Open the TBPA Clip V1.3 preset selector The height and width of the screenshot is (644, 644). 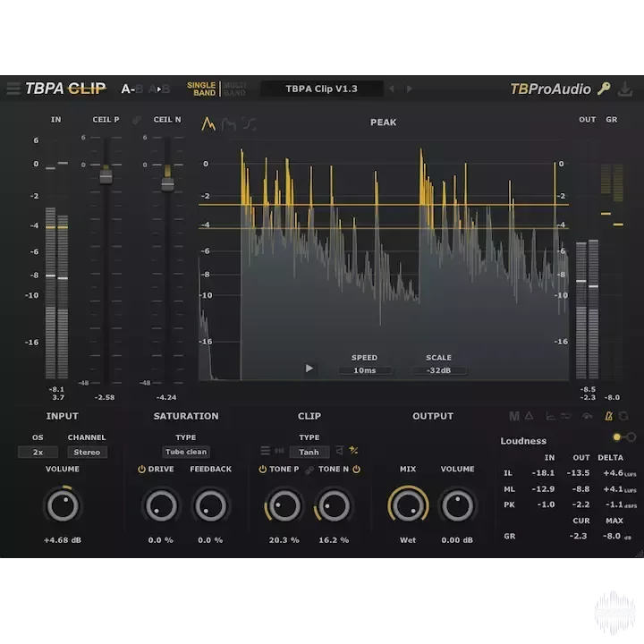click(322, 89)
